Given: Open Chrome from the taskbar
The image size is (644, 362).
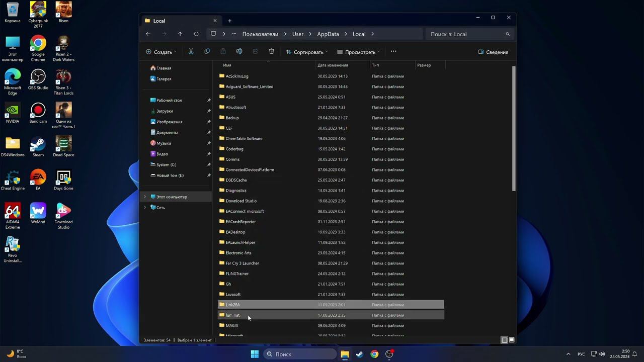Looking at the screenshot, I should (x=374, y=354).
